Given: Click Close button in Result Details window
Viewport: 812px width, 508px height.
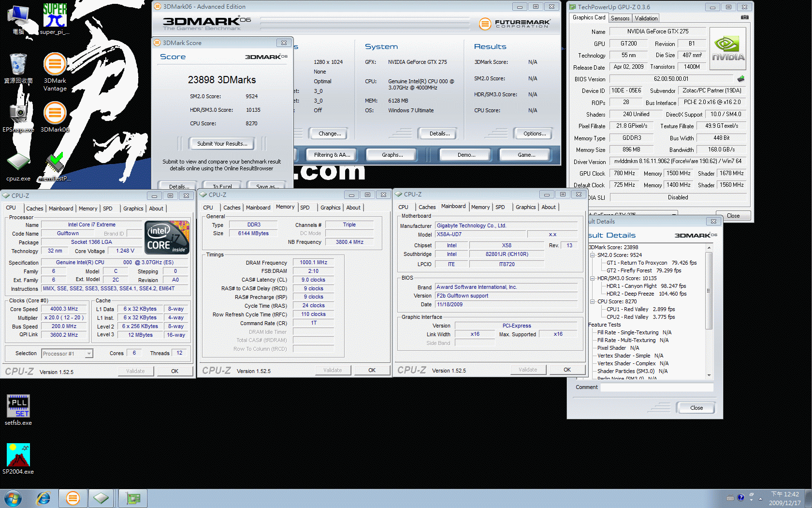Looking at the screenshot, I should [696, 408].
